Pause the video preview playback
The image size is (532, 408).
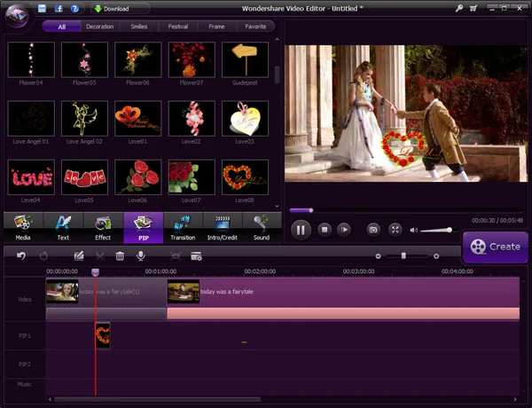click(301, 230)
